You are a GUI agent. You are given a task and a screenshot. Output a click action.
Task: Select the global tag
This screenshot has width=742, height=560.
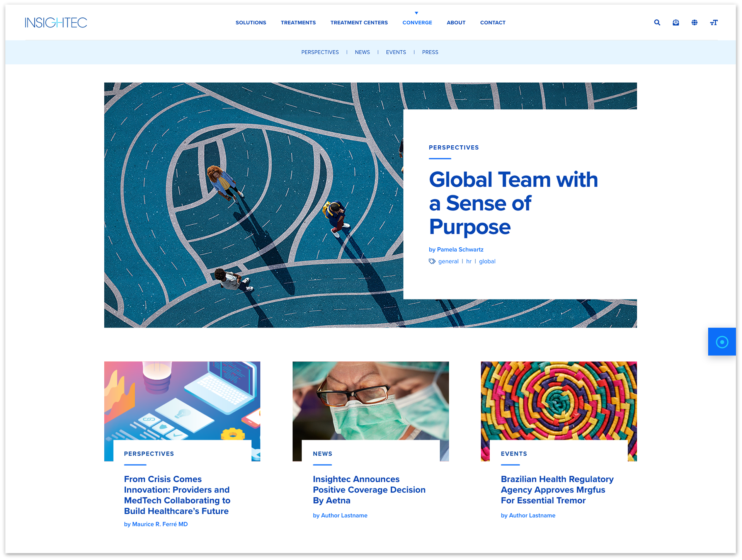click(487, 261)
